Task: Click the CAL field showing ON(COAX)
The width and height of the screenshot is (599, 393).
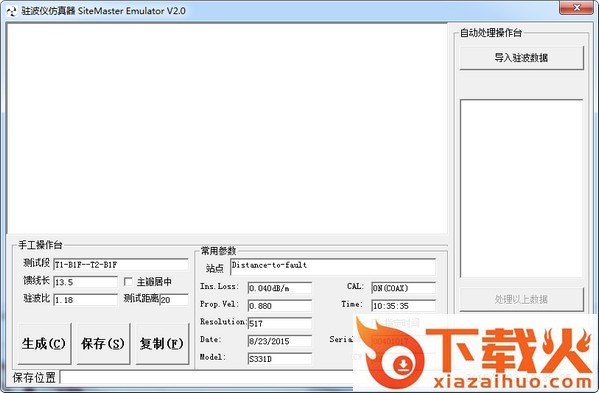Action: [403, 288]
